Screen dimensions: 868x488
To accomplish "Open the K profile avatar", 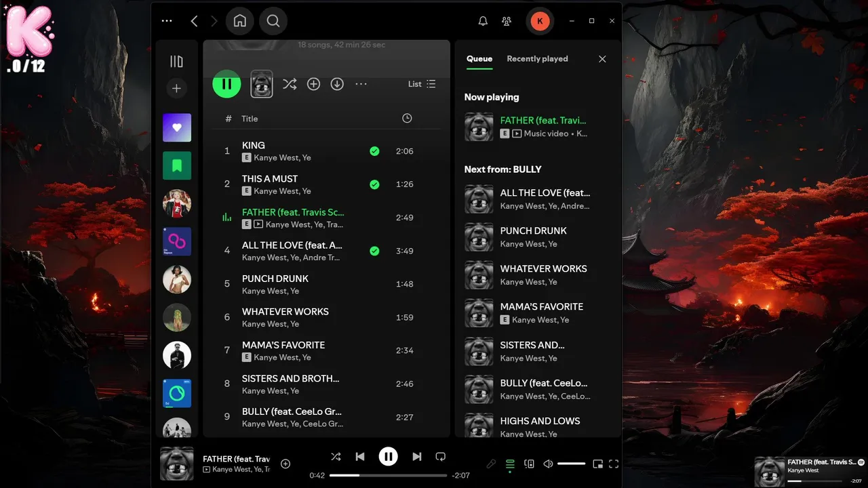I will click(x=540, y=21).
